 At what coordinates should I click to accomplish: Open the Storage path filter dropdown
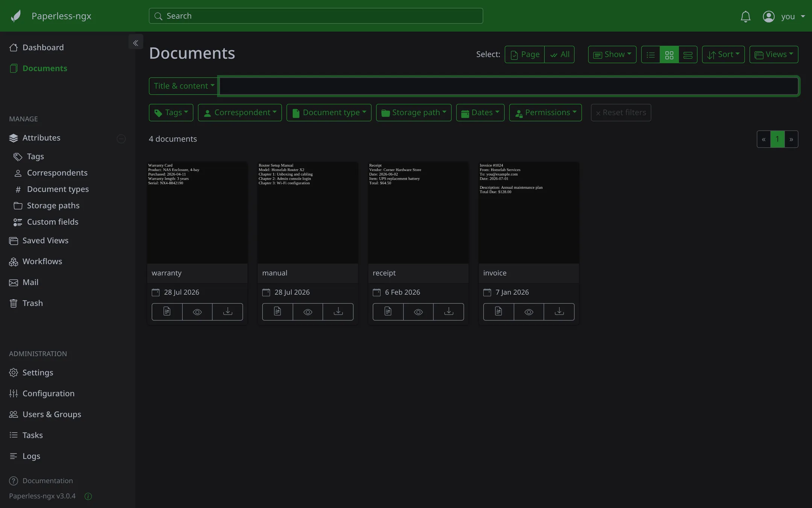[x=414, y=113]
